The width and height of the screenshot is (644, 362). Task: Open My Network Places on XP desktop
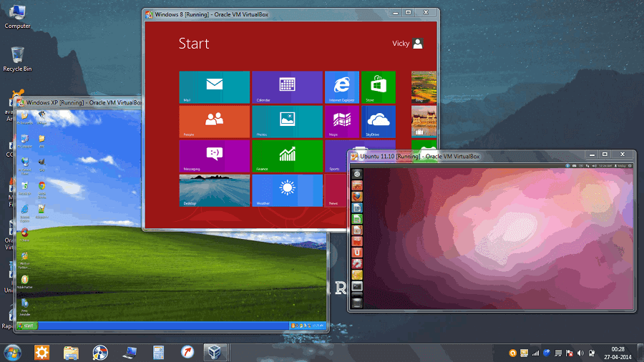[x=24, y=165]
